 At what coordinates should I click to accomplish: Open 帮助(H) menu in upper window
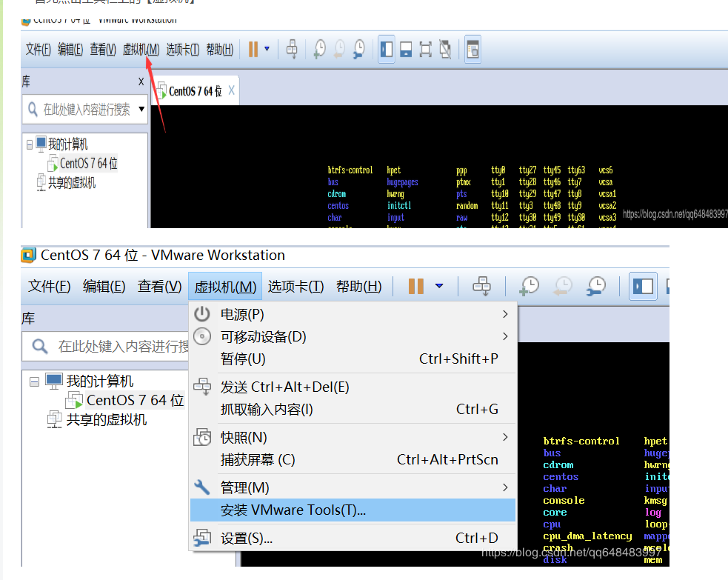tap(220, 49)
